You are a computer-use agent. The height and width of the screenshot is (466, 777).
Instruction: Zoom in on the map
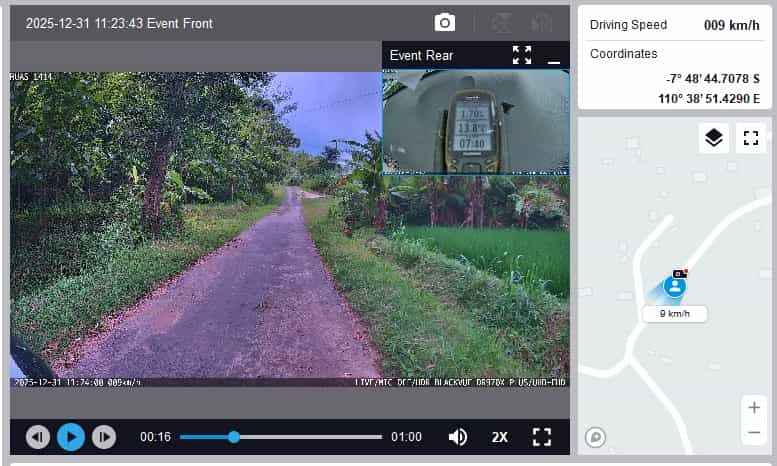click(x=753, y=408)
